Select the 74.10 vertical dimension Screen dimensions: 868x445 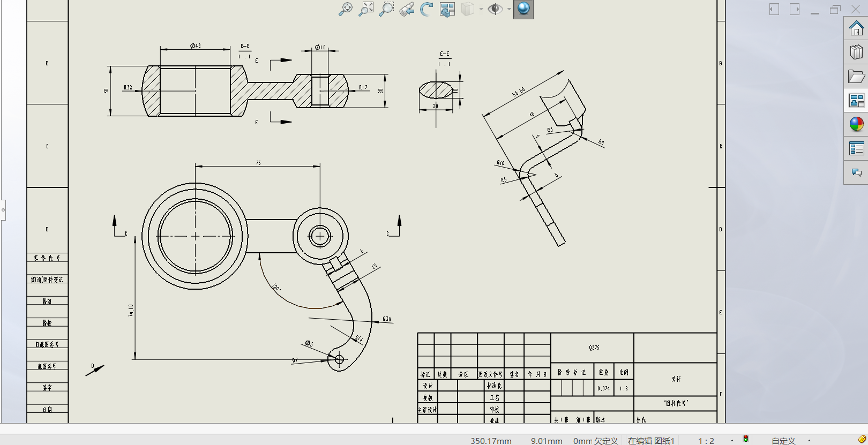tap(131, 311)
